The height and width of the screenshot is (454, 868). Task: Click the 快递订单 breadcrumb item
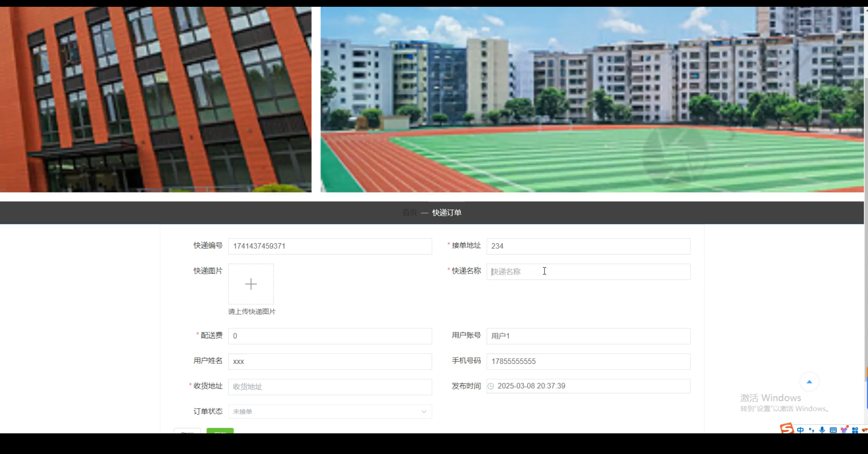(447, 212)
